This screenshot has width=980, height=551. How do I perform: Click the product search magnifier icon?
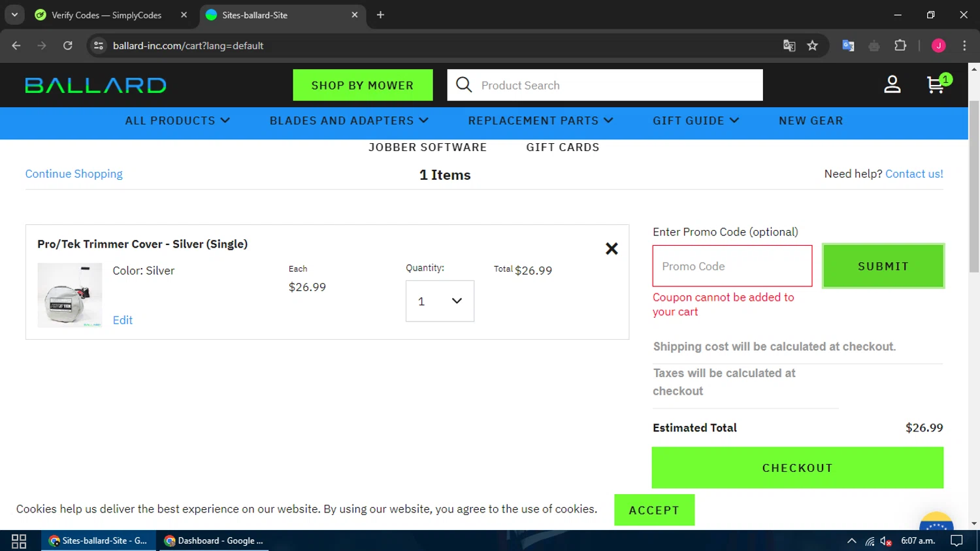(464, 85)
